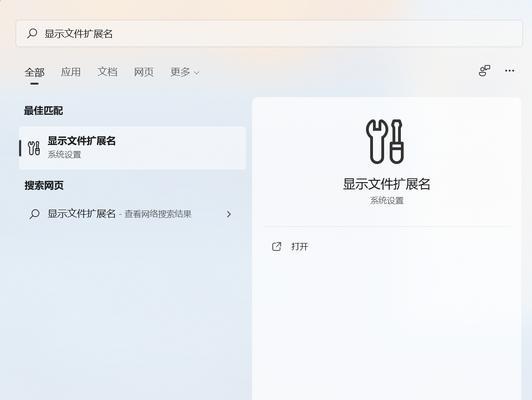Switch to the 应用 tab
Screen dimensions: 532x400
click(x=71, y=72)
